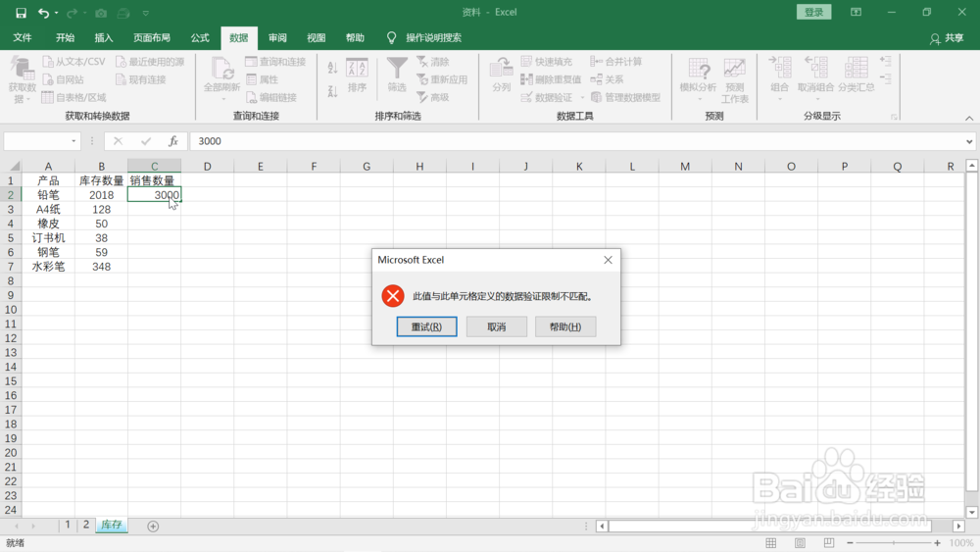
Task: Click the 全部刷新 refresh icon
Action: click(x=221, y=68)
